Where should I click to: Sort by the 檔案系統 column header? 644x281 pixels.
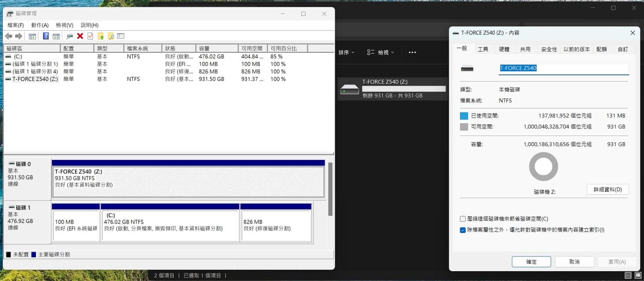(x=143, y=48)
